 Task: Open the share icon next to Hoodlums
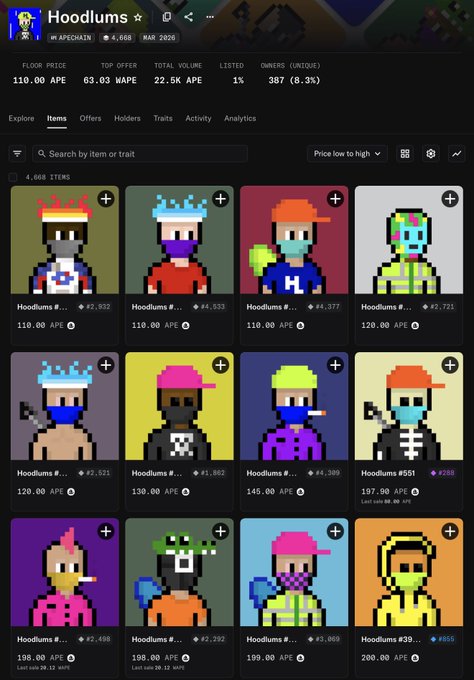[x=188, y=17]
